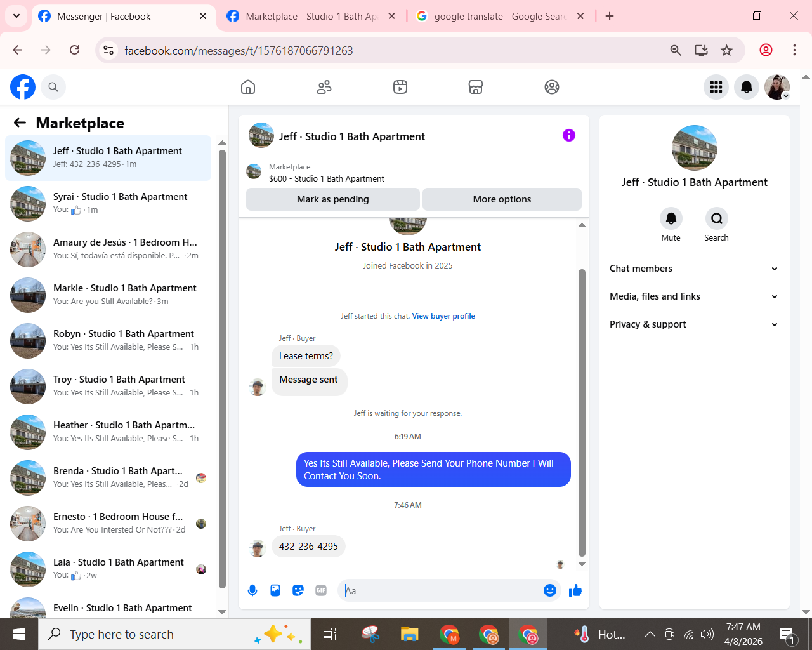The height and width of the screenshot is (650, 812).
Task: Expand Chat members section
Action: tap(694, 269)
